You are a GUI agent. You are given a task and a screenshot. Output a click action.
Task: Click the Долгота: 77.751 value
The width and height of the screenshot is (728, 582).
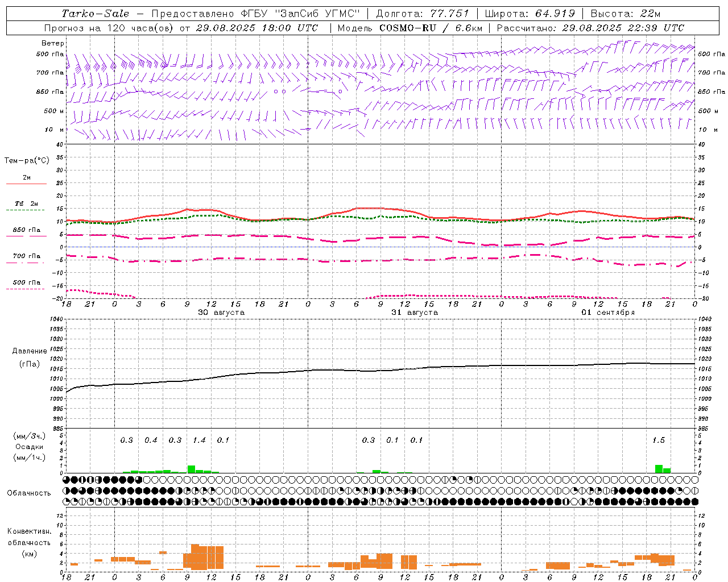point(423,14)
